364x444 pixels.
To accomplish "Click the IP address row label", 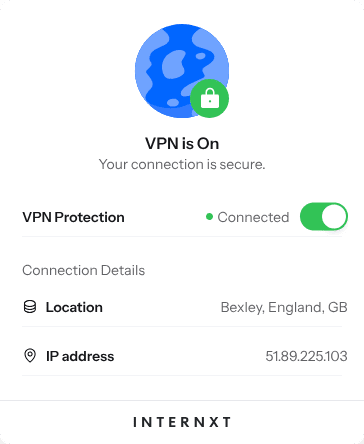I will click(80, 356).
